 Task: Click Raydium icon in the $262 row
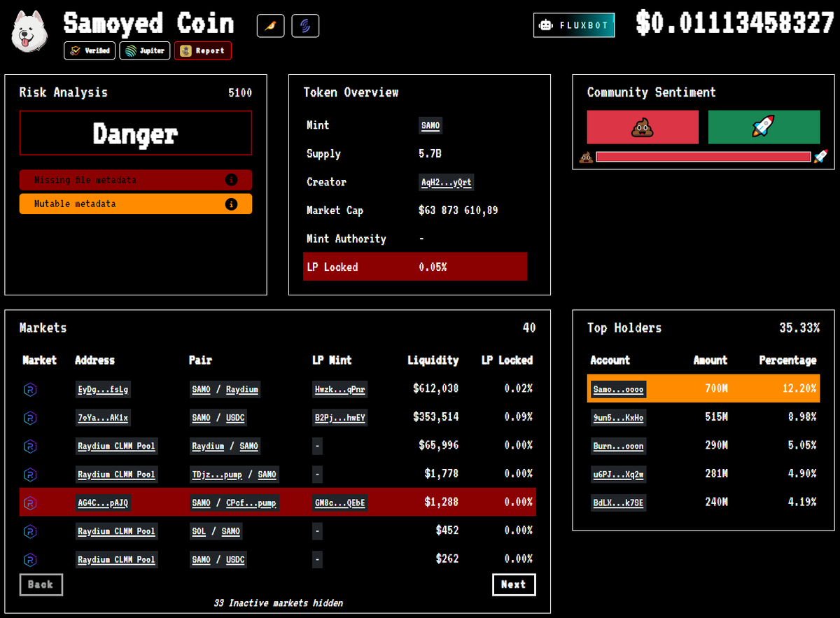(x=30, y=559)
